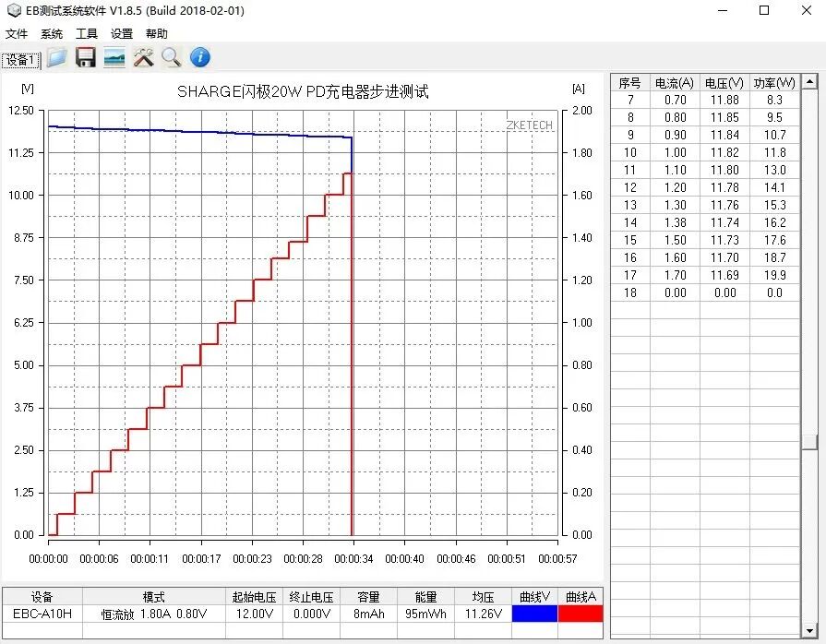Image resolution: width=826 pixels, height=644 pixels.
Task: Select voltage cell 11.85 in row 8
Action: coord(724,117)
